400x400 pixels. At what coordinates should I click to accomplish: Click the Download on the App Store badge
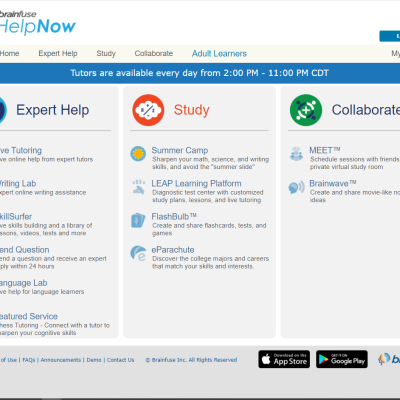(x=284, y=359)
